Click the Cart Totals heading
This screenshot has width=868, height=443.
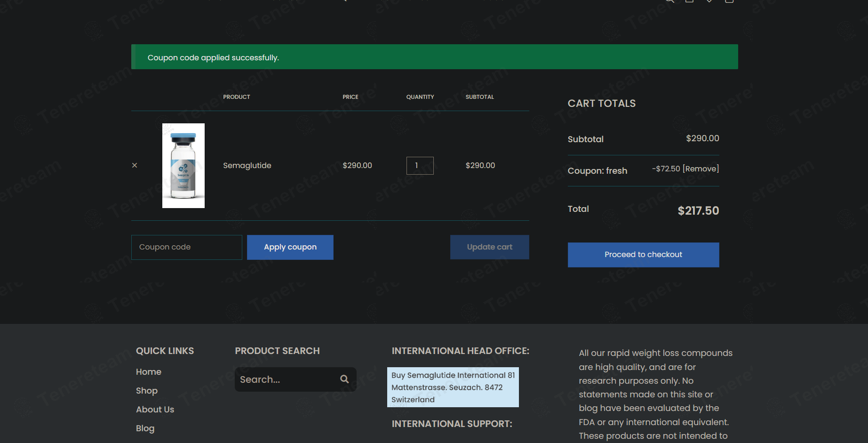(x=601, y=104)
